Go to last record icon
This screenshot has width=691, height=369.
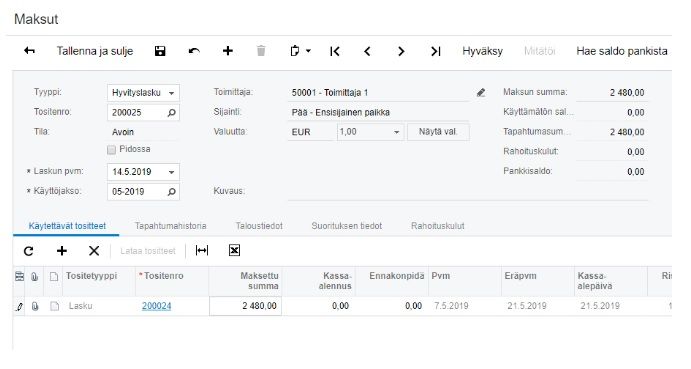click(x=435, y=51)
